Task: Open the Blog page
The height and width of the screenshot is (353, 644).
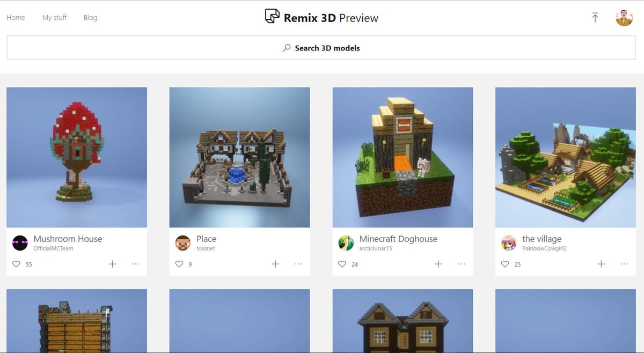Action: click(x=90, y=17)
